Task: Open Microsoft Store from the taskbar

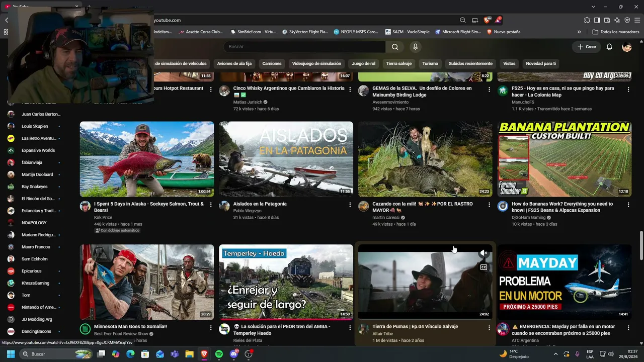Action: click(x=145, y=354)
